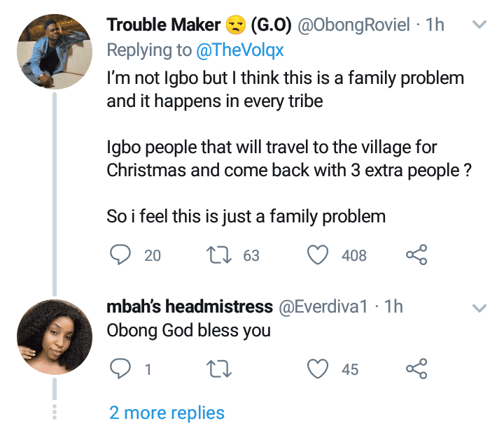
Task: Share mbah's headmistress tweet
Action: click(416, 369)
